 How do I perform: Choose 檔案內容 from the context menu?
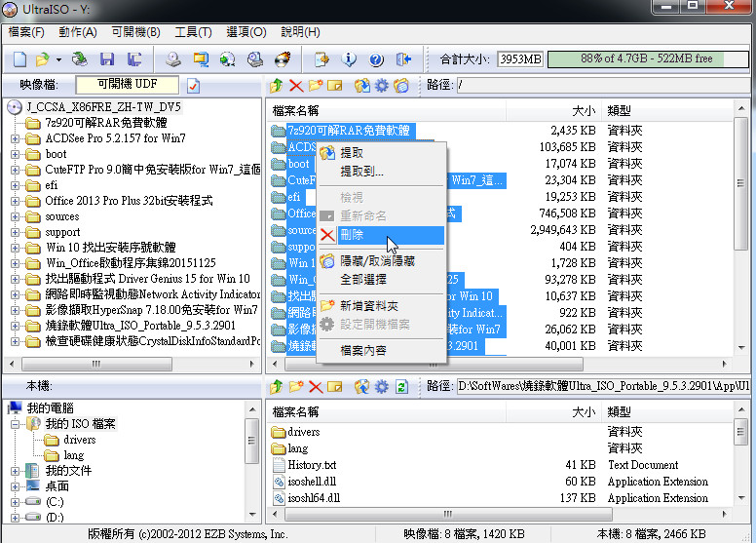(x=381, y=350)
